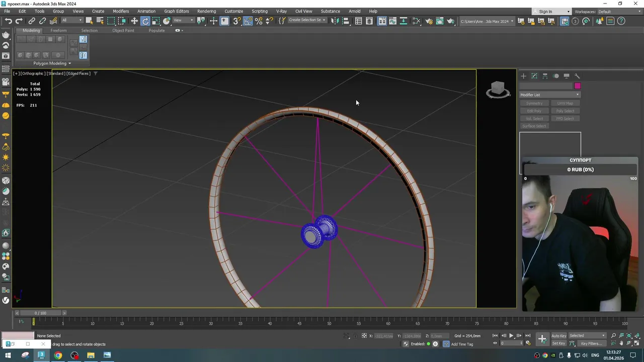Open the Modifiers menu
The width and height of the screenshot is (644, 362).
click(121, 11)
